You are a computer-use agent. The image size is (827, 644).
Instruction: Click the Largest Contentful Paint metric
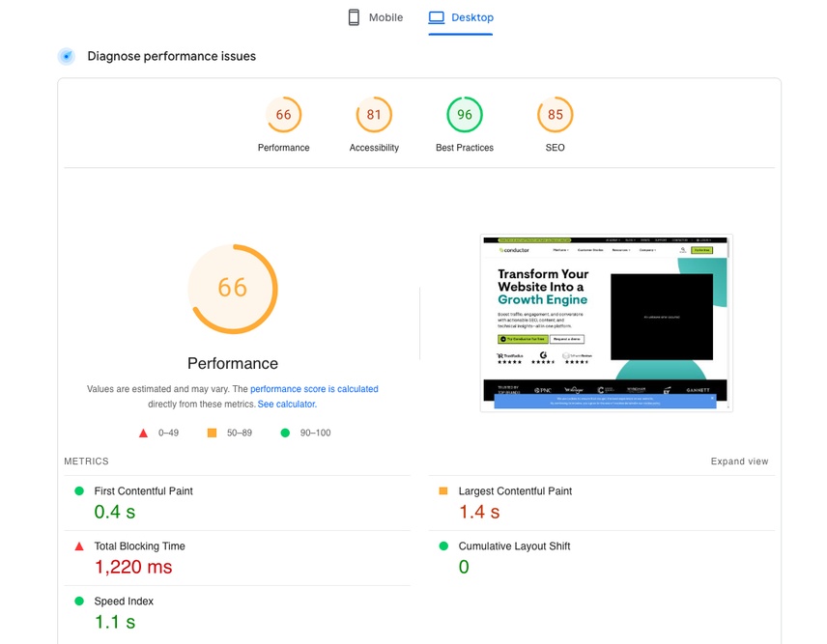click(x=601, y=503)
